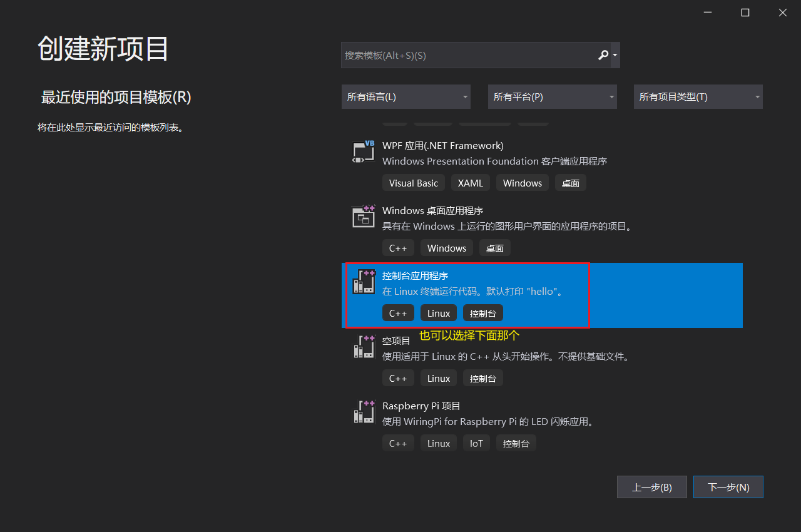
Task: Close the 创建新项目 dialog
Action: tap(782, 13)
